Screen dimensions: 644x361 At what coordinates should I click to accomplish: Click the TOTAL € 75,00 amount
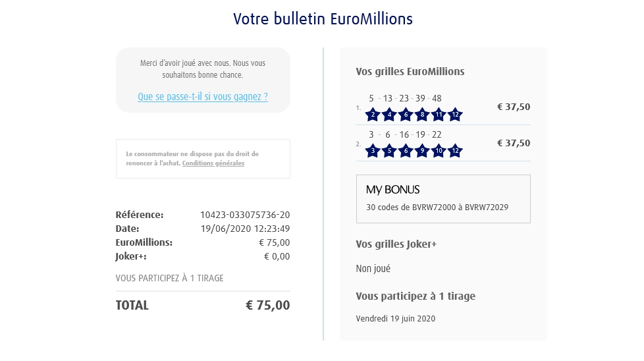[267, 305]
